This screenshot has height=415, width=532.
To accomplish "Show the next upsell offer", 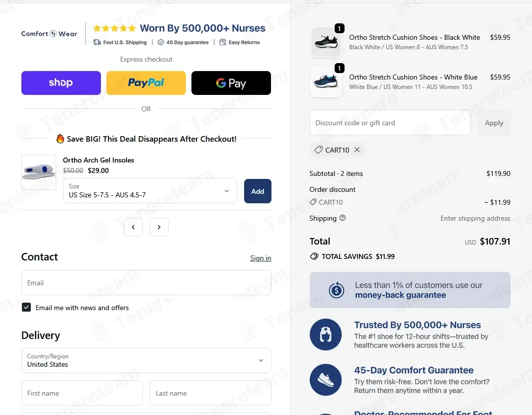I will (159, 227).
